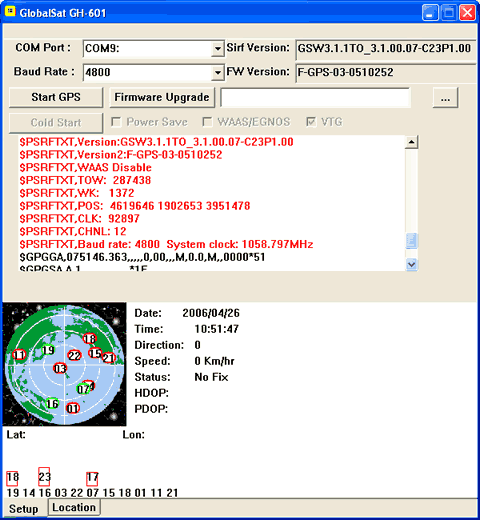Enable the WAAS/EGNOS checkbox

click(x=207, y=122)
